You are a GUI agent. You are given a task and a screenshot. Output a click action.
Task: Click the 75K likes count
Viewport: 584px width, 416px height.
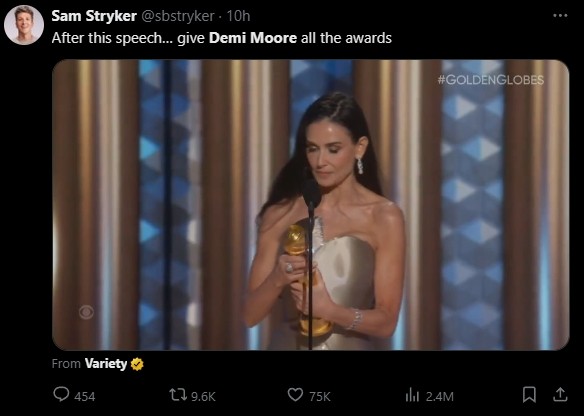point(320,396)
